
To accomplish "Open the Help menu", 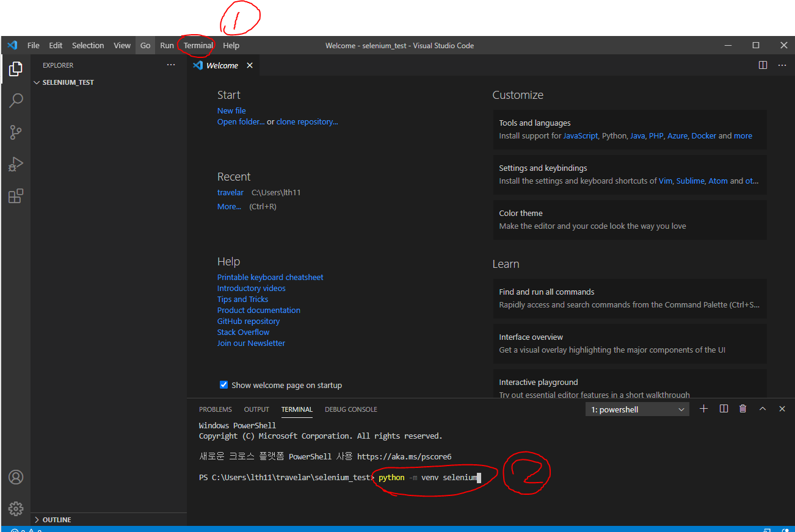I will click(x=231, y=45).
